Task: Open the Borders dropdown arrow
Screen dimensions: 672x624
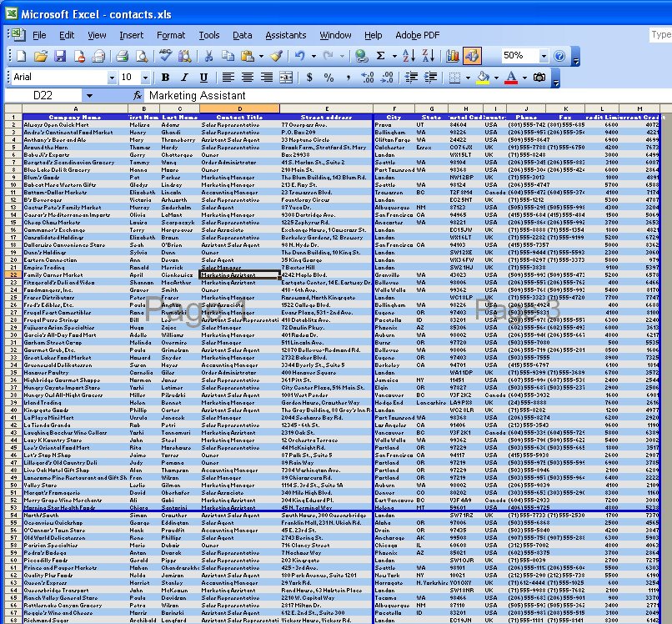Action: click(x=468, y=78)
